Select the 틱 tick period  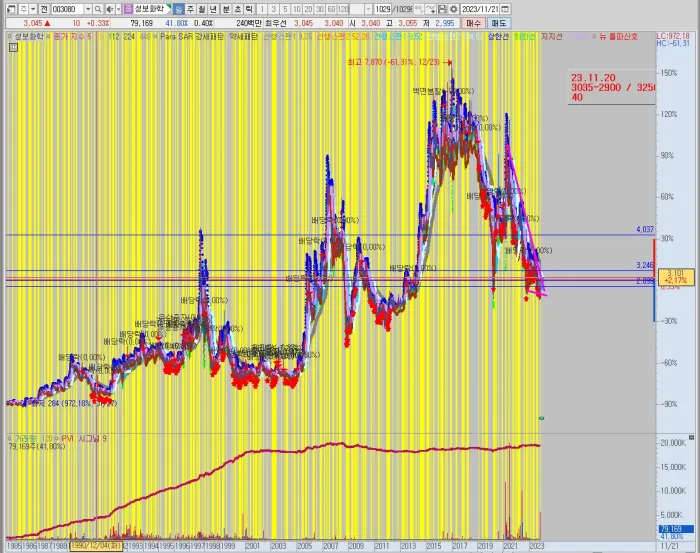coord(249,9)
